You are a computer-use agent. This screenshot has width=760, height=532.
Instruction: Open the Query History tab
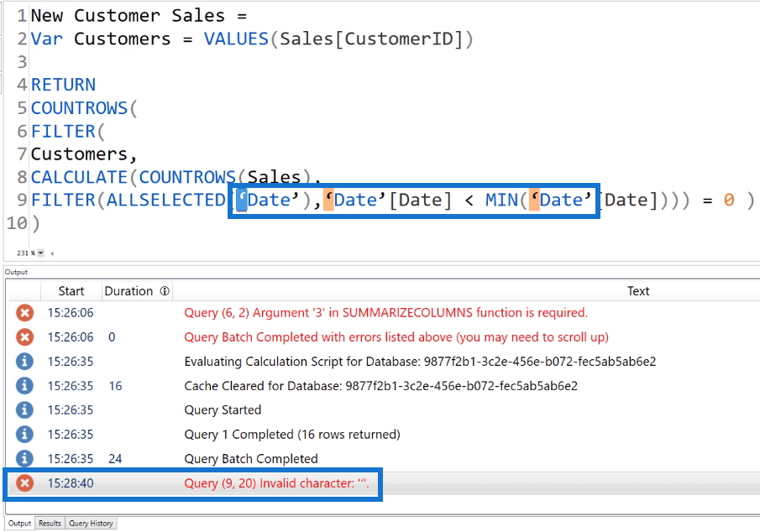(x=91, y=524)
